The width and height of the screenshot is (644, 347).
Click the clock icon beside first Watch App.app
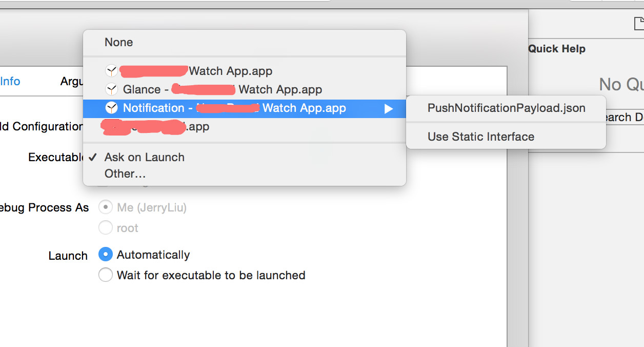pyautogui.click(x=111, y=71)
